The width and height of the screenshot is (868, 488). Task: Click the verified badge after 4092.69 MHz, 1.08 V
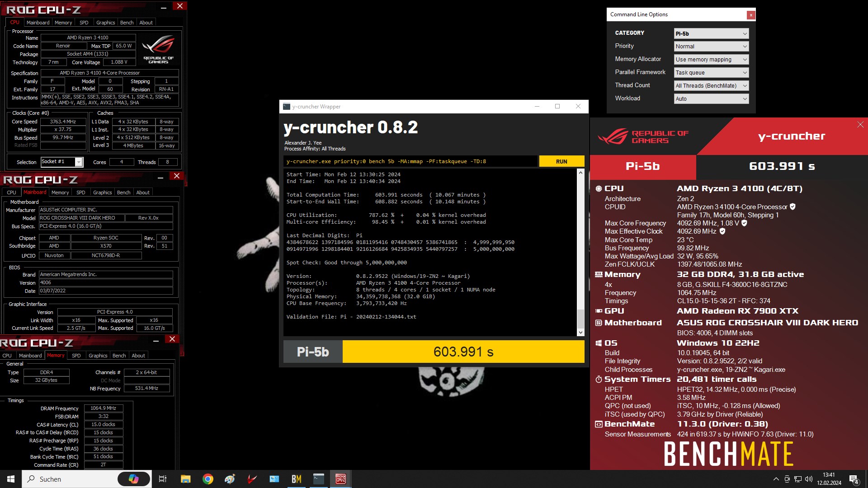point(744,223)
